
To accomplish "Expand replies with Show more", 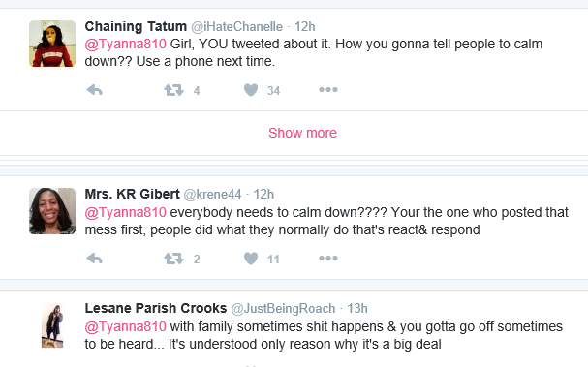I will pyautogui.click(x=302, y=133).
